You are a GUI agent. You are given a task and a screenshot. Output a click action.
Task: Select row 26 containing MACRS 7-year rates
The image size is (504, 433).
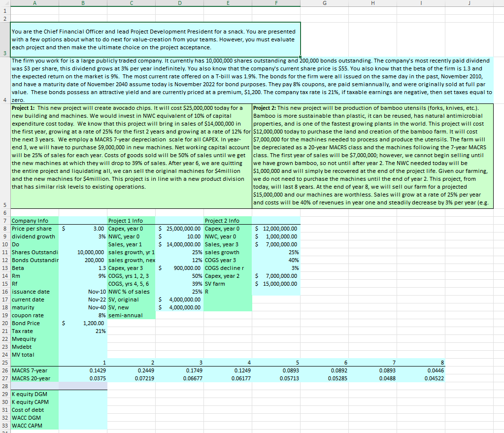click(5, 370)
